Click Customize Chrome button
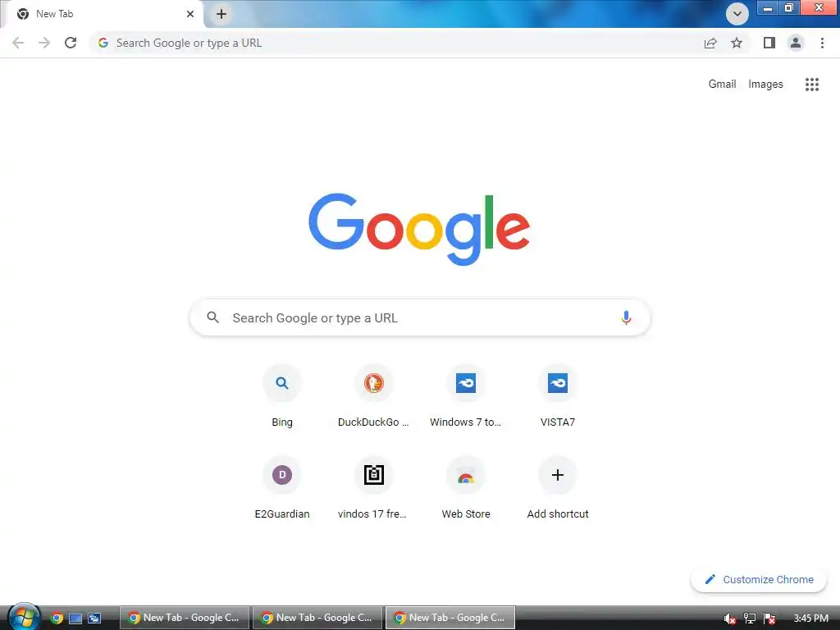840x630 pixels. click(x=759, y=579)
